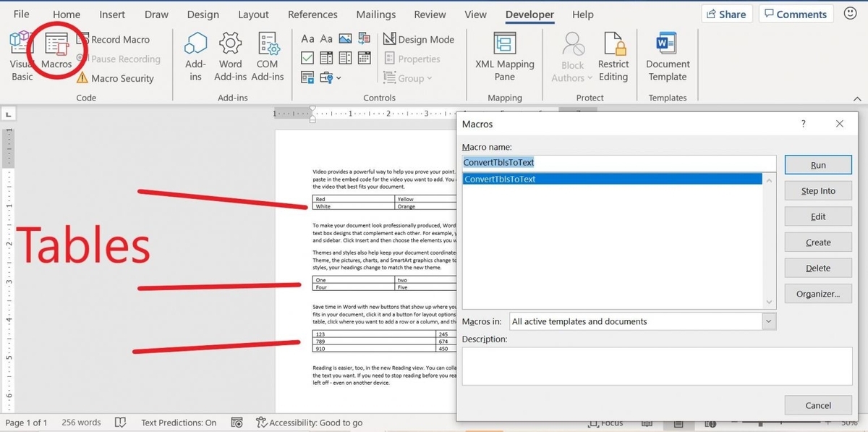The image size is (868, 432).
Task: Insert a Combo Box Content Control
Action: [325, 58]
